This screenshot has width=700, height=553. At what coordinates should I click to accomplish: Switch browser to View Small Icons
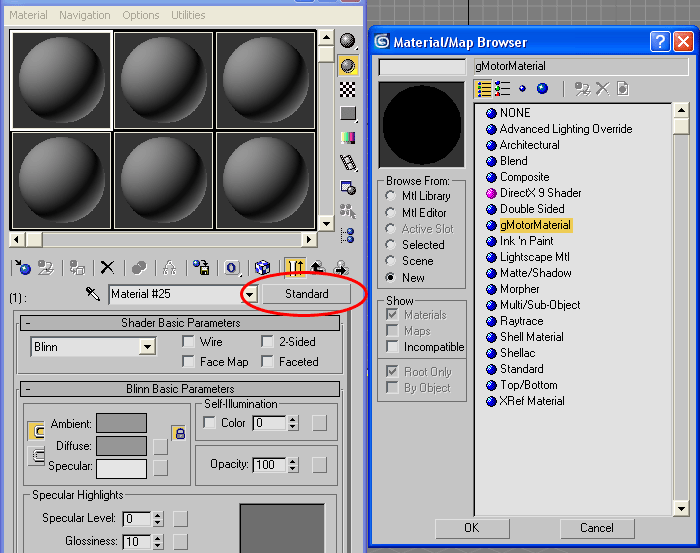(522, 89)
